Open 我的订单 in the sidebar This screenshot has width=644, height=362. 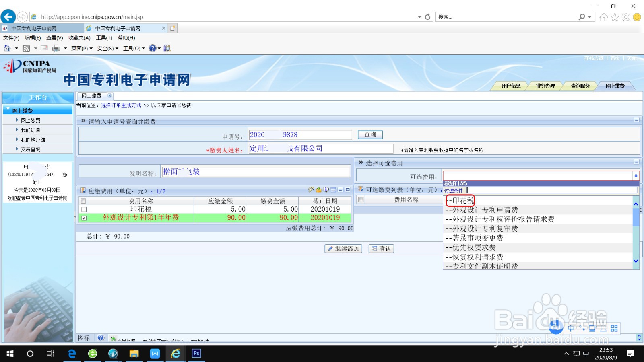click(x=31, y=130)
